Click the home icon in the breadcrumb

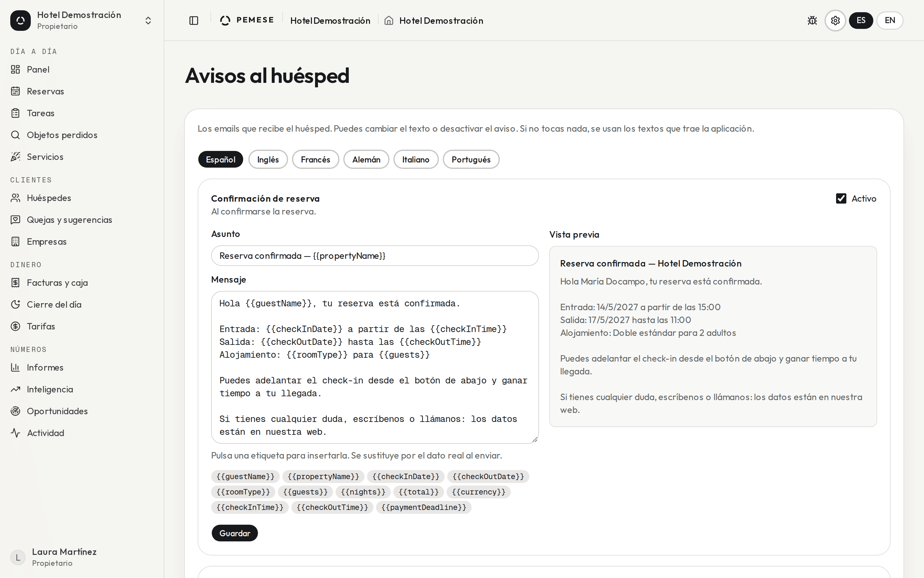click(389, 20)
